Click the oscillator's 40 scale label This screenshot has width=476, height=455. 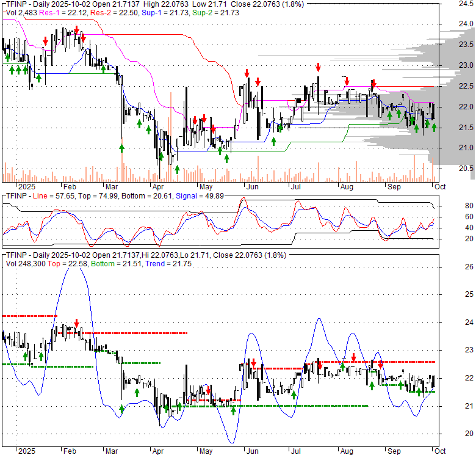click(469, 228)
